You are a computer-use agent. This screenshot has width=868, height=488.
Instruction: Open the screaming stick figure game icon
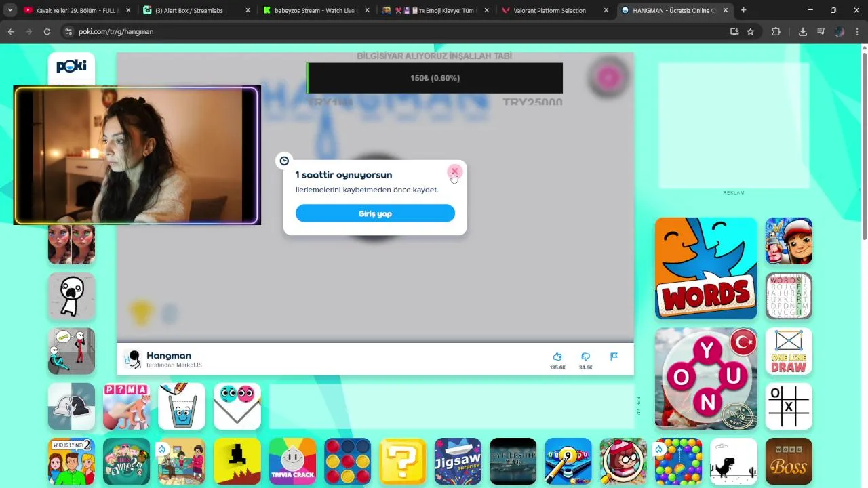click(x=71, y=296)
